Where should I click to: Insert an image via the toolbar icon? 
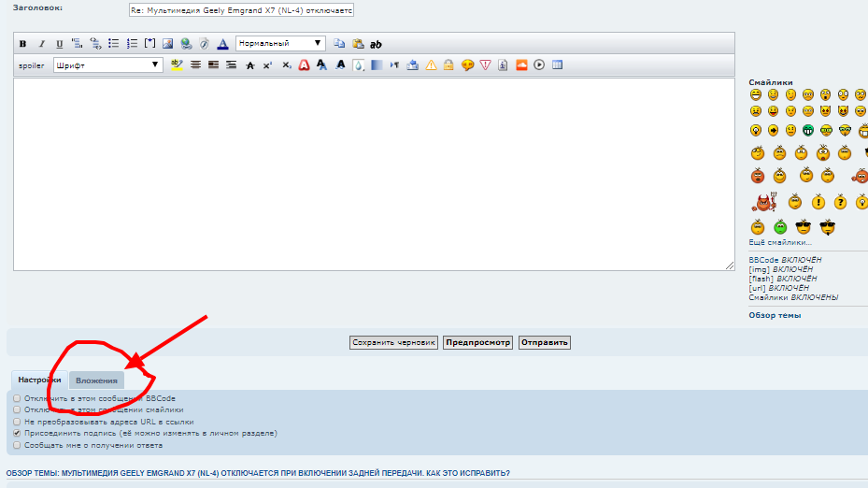(x=167, y=44)
